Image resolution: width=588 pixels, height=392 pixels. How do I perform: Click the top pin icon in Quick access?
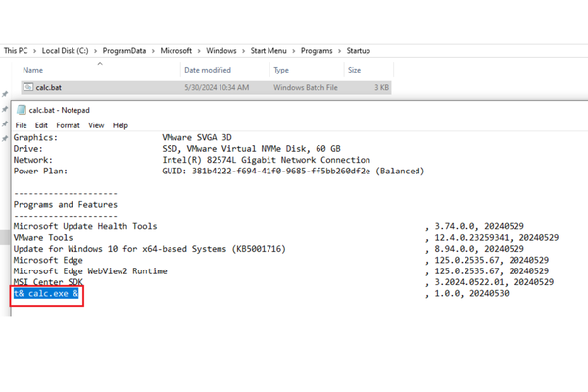[5, 94]
